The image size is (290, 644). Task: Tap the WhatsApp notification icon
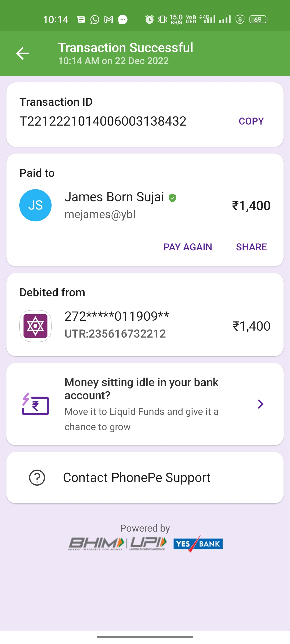click(x=95, y=20)
